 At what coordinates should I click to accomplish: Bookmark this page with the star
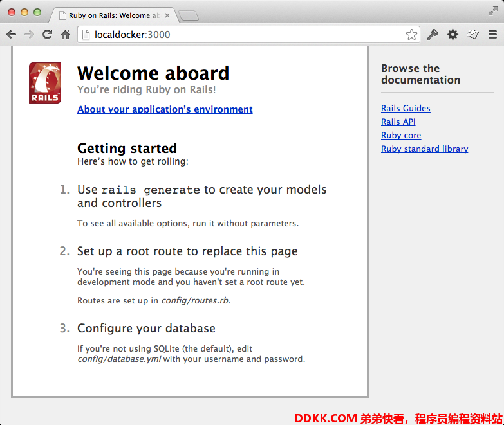pos(411,34)
